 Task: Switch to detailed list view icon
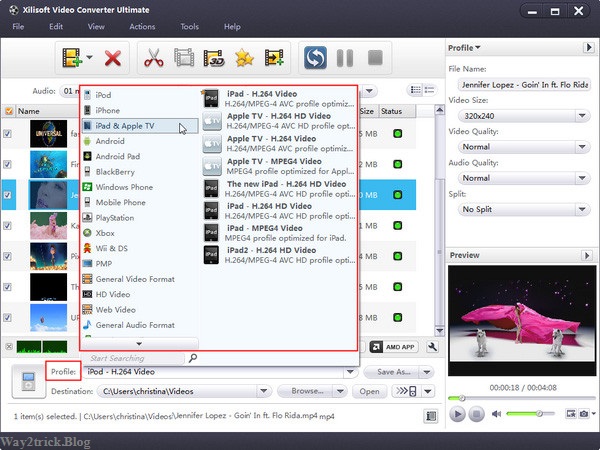tap(416, 90)
